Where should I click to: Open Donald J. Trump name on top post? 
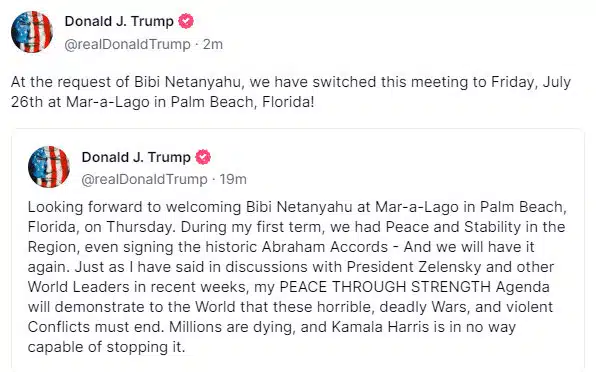click(x=119, y=21)
